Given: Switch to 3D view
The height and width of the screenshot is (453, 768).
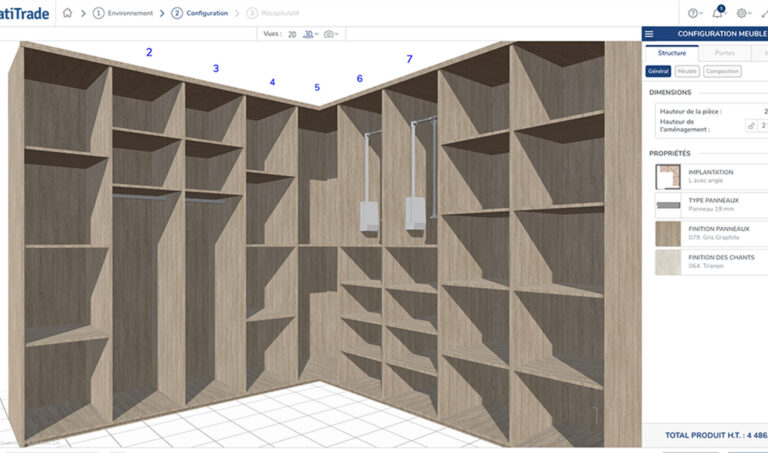Looking at the screenshot, I should pos(308,34).
